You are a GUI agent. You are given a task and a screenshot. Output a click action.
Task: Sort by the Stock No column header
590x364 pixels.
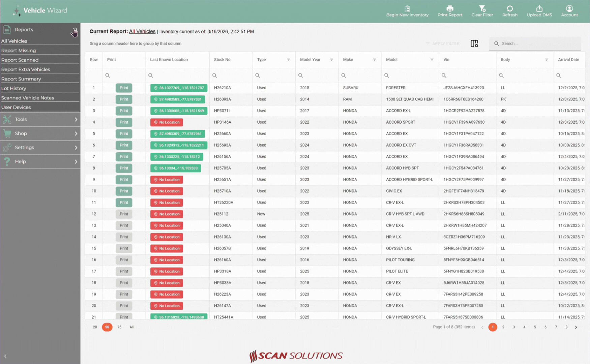pyautogui.click(x=222, y=60)
